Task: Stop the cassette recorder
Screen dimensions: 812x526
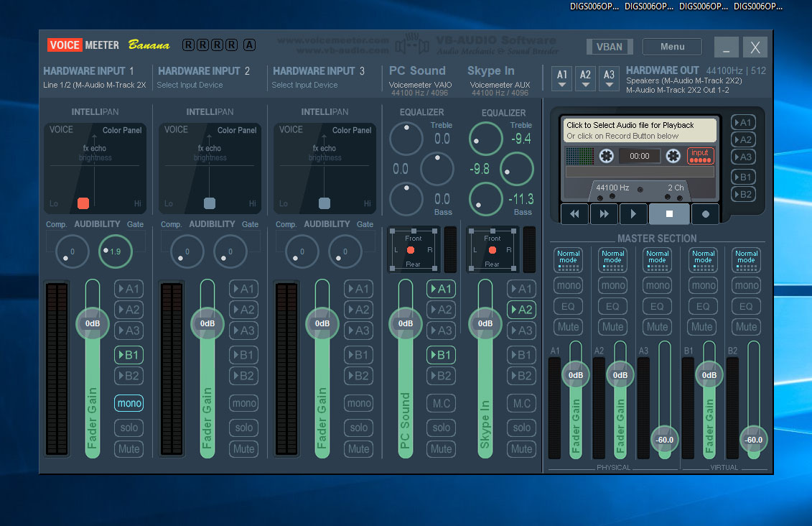Action: tap(669, 214)
